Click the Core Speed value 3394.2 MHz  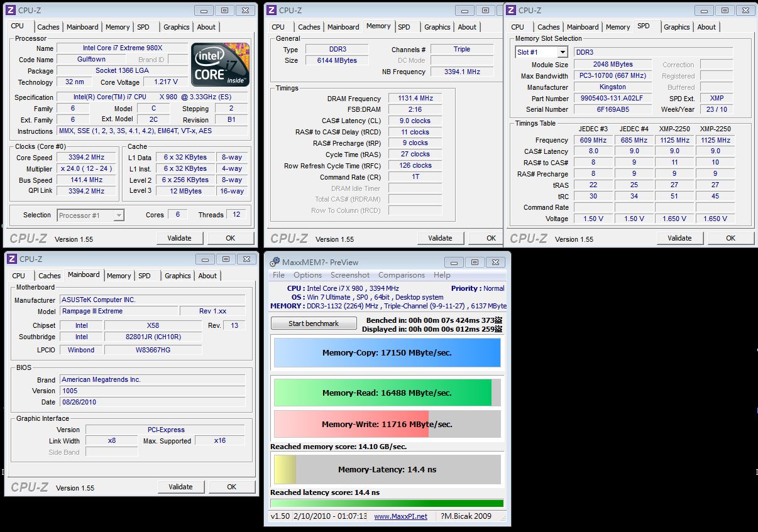click(87, 158)
